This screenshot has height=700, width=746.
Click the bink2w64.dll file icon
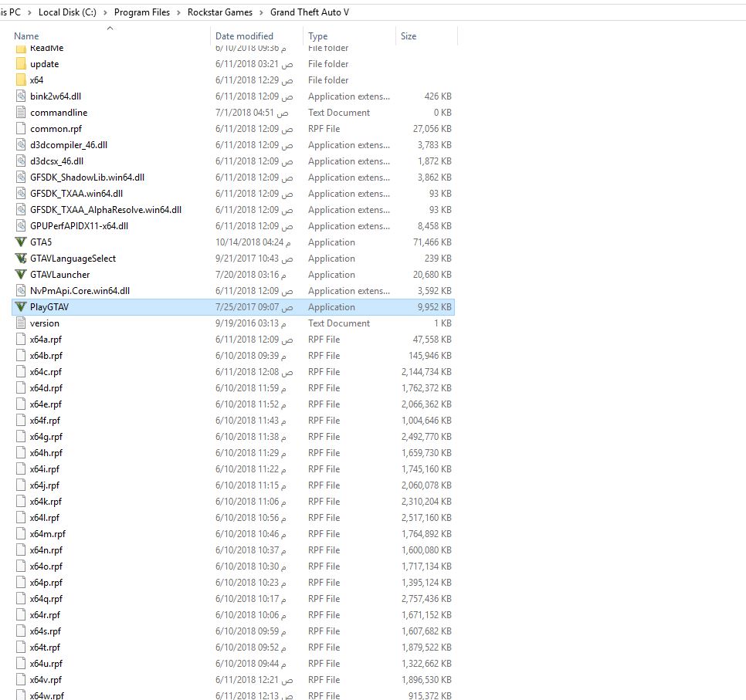[x=20, y=96]
